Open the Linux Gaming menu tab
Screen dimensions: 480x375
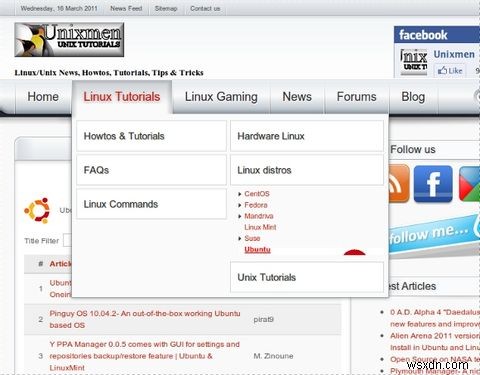pyautogui.click(x=221, y=97)
